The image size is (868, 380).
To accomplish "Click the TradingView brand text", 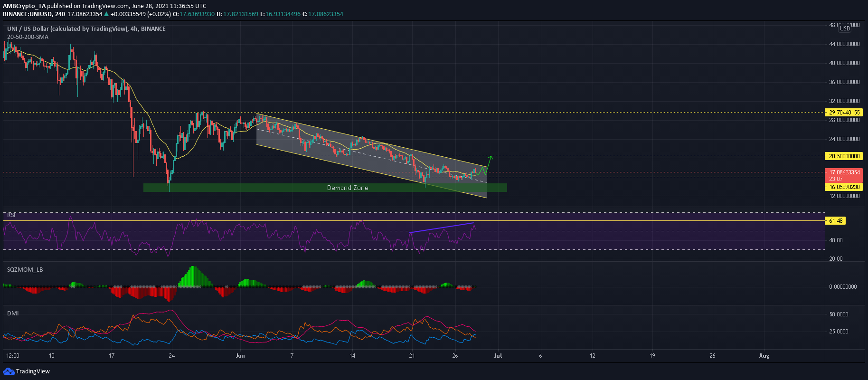I will [33, 371].
